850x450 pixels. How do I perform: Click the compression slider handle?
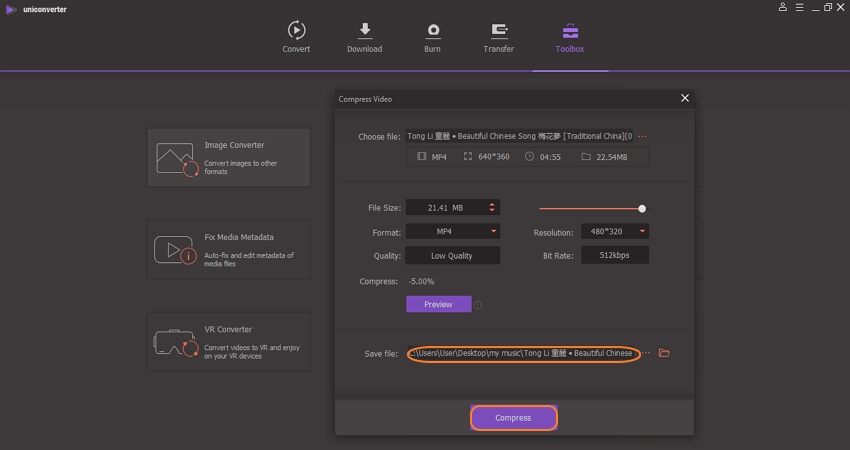642,209
